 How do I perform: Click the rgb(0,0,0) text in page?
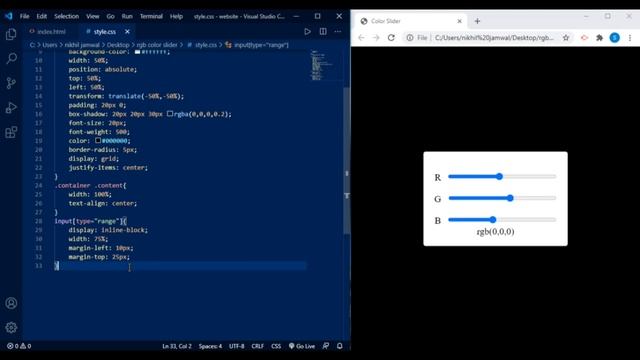pyautogui.click(x=495, y=231)
